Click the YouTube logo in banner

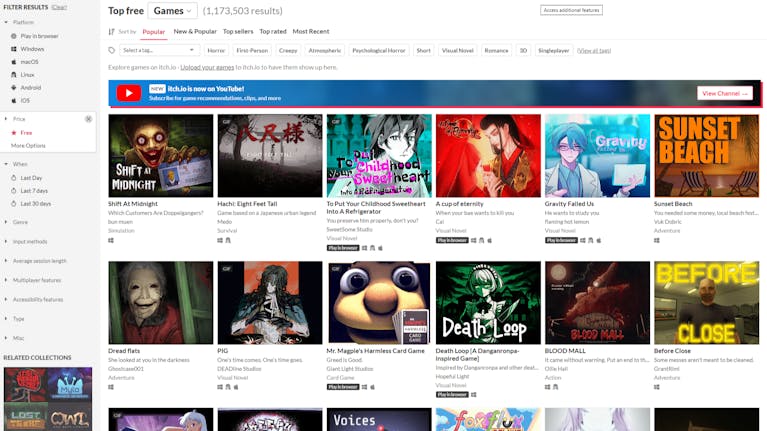(129, 93)
